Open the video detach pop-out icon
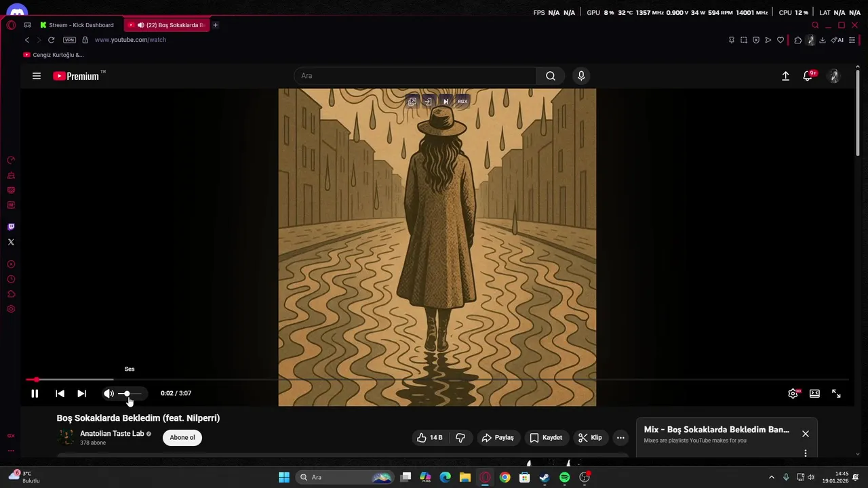The image size is (868, 488). [x=412, y=102]
